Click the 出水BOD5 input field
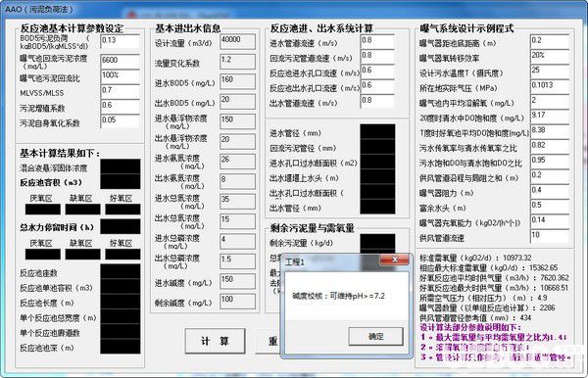Image resolution: width=588 pixels, height=378 pixels. click(x=238, y=101)
